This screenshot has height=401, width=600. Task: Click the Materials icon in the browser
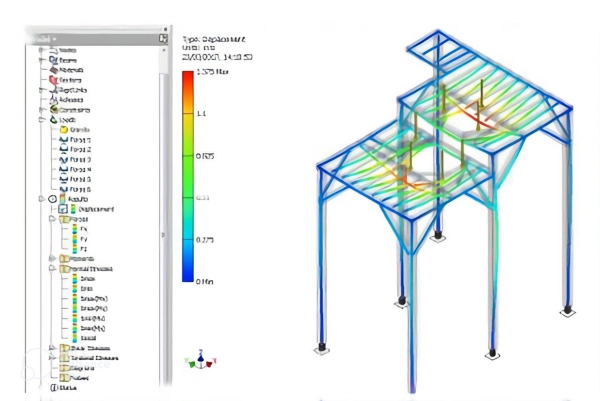[54, 70]
